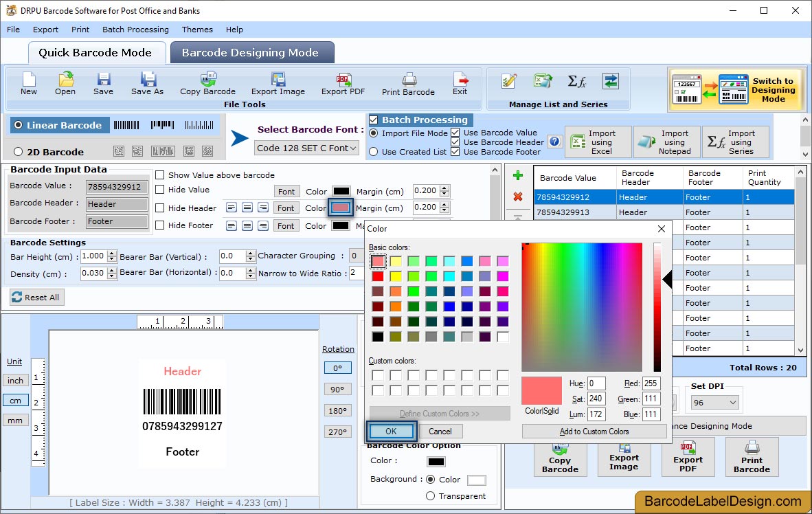
Task: Select the inch unit button
Action: (x=16, y=380)
